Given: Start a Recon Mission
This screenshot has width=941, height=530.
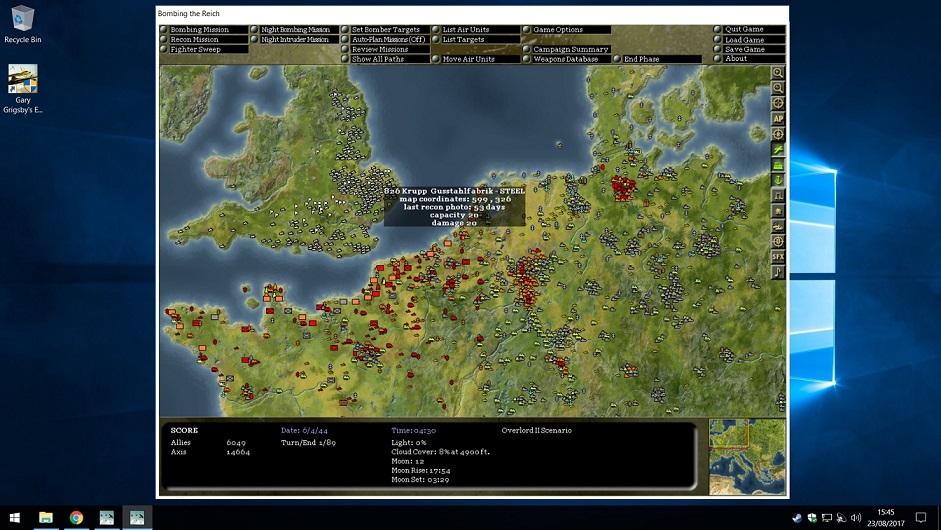Looking at the screenshot, I should point(204,39).
